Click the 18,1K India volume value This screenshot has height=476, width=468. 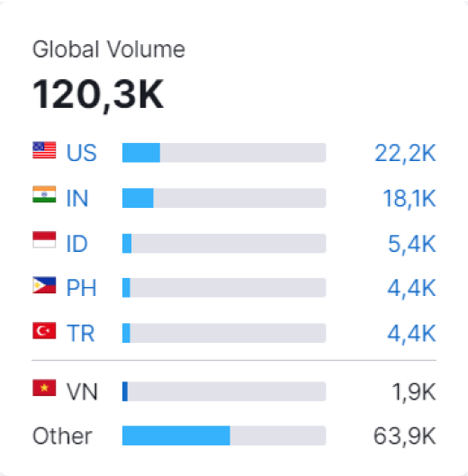pos(409,199)
